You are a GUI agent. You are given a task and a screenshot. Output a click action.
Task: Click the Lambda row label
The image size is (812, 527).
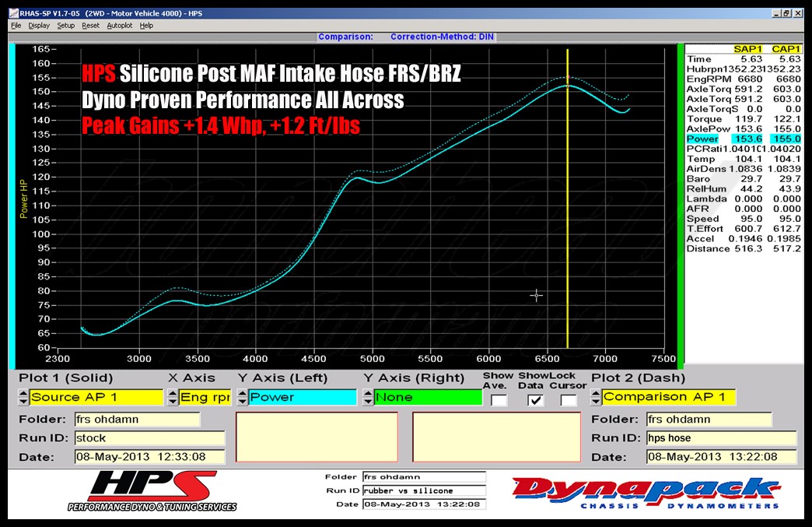[706, 199]
